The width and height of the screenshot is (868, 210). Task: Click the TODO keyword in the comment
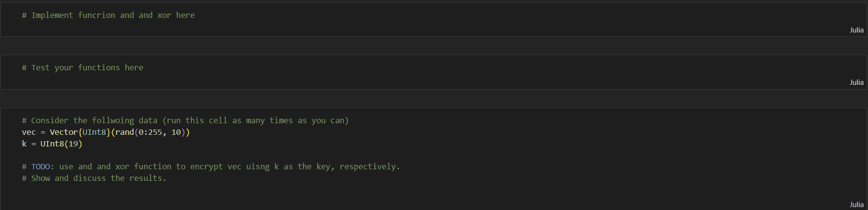40,166
